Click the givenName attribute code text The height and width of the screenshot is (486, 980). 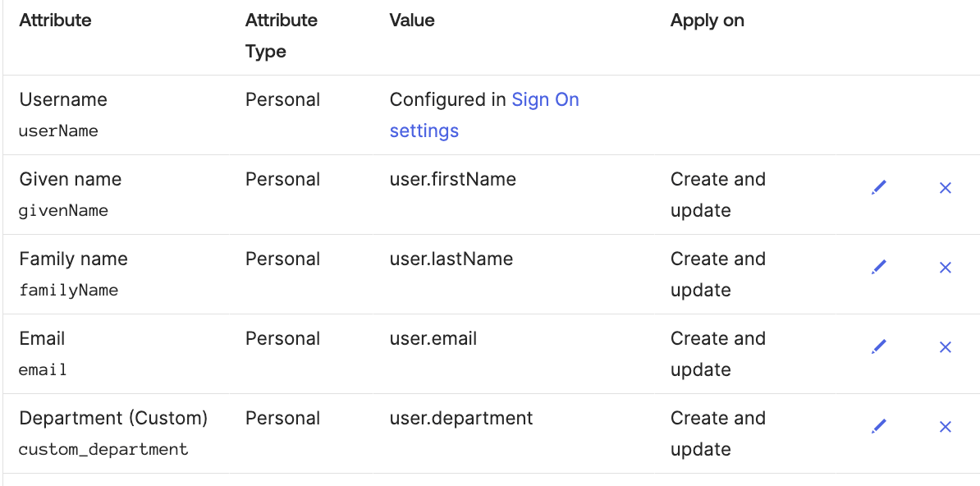(x=63, y=210)
